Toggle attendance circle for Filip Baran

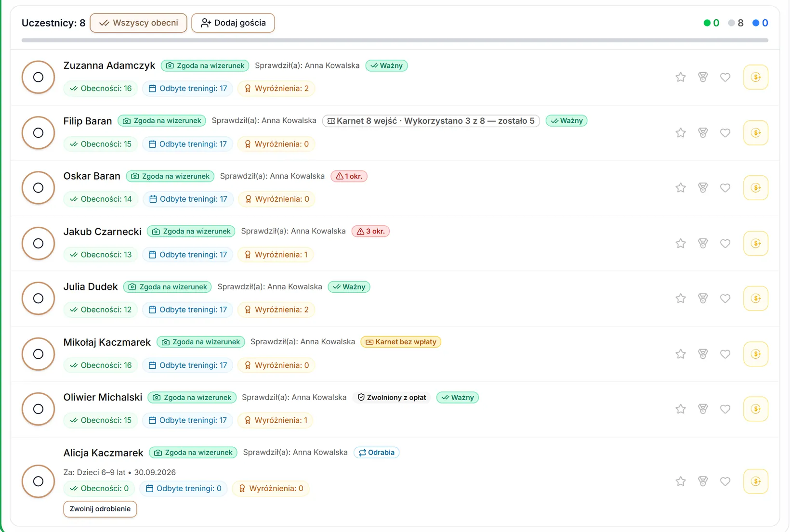pyautogui.click(x=38, y=133)
